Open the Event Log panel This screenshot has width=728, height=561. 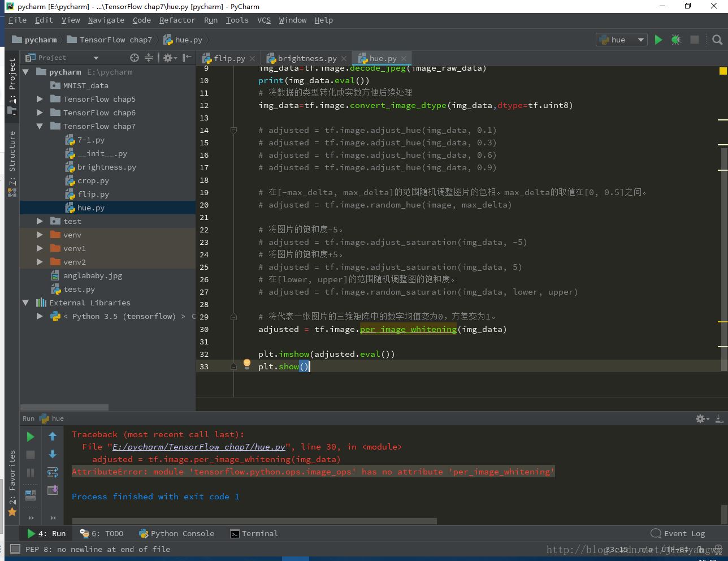(678, 533)
